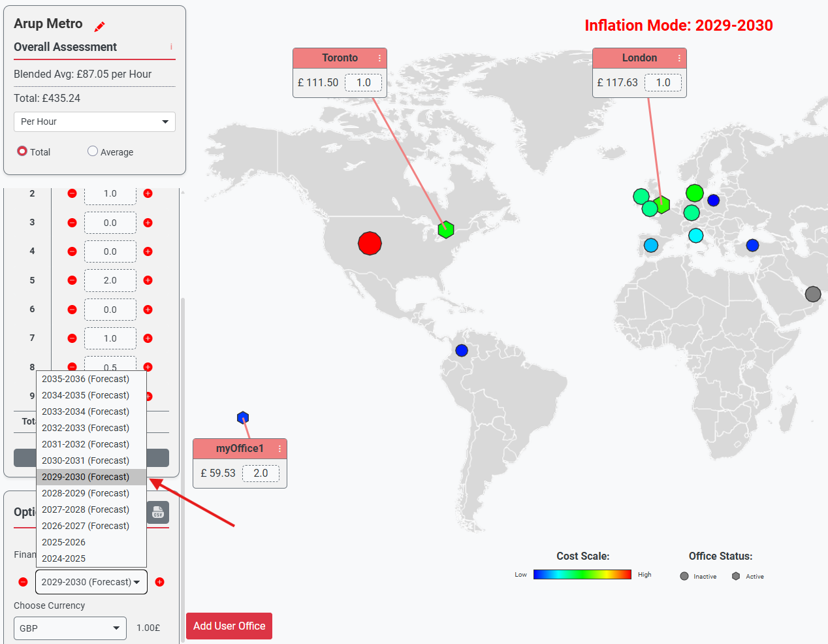Screen dimensions: 828x644
Task: Open the myOffice1 card kebab menu
Action: [279, 449]
